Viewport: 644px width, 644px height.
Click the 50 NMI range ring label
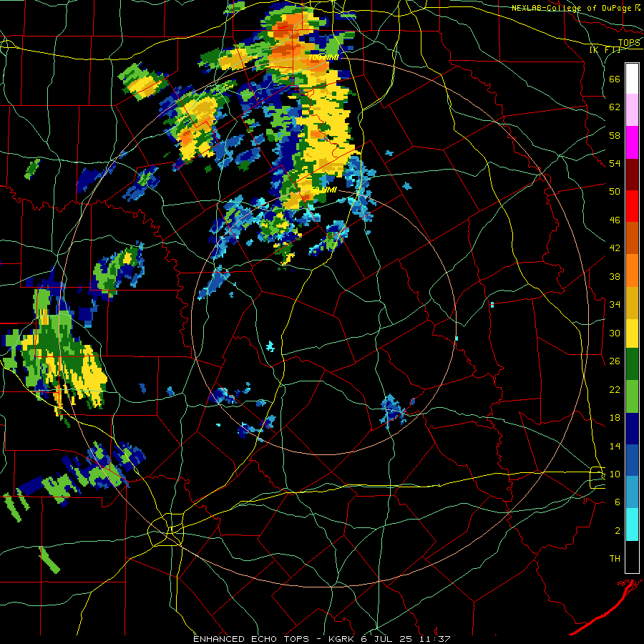324,190
